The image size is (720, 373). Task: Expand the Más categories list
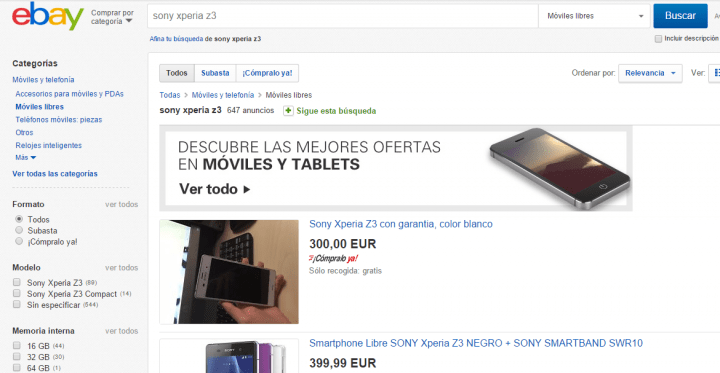click(26, 158)
